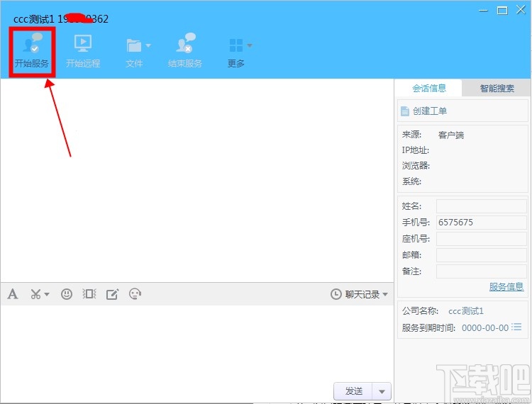Viewport: 532px width, 404px height.
Task: Expand the send options arrow beside 发送
Action: (x=382, y=391)
